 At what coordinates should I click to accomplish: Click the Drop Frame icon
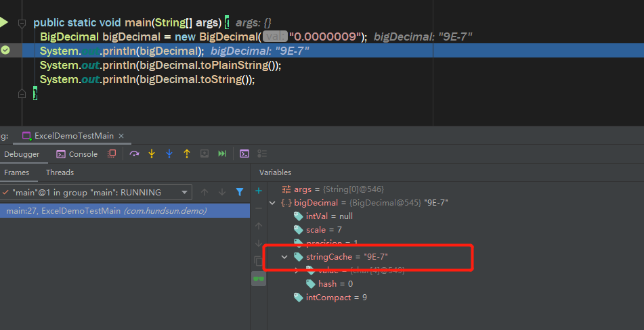[204, 154]
